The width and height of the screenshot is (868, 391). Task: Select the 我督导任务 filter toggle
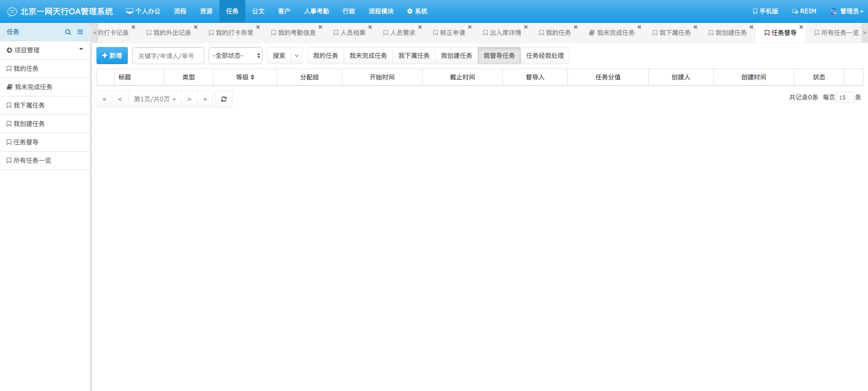click(x=499, y=56)
